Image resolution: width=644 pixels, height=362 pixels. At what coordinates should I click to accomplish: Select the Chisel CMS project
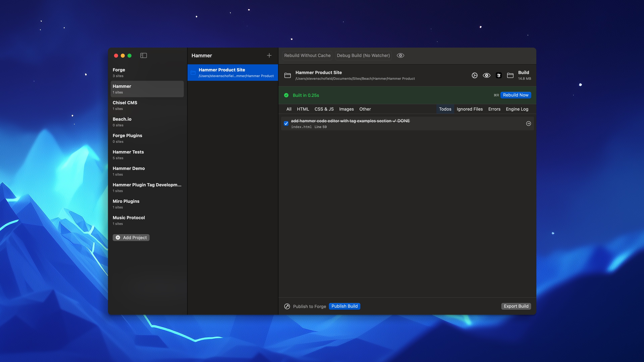147,105
